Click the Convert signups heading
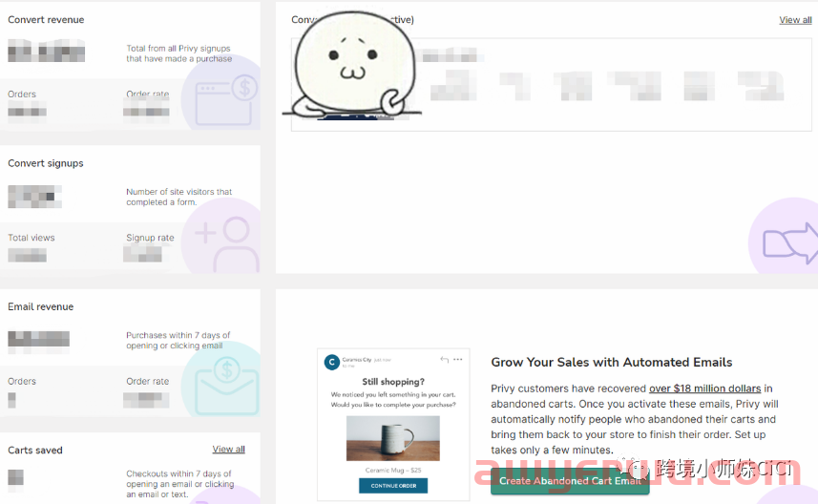 (46, 163)
